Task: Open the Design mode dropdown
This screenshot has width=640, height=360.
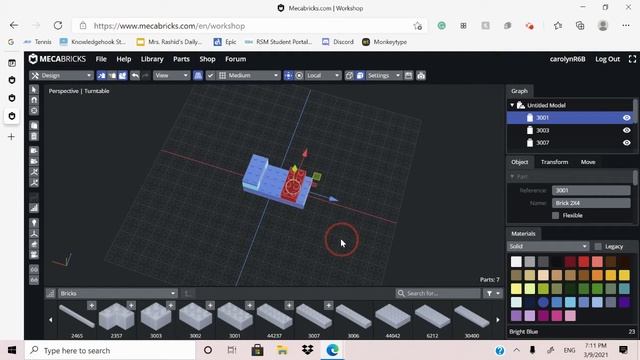Action: 62,76
